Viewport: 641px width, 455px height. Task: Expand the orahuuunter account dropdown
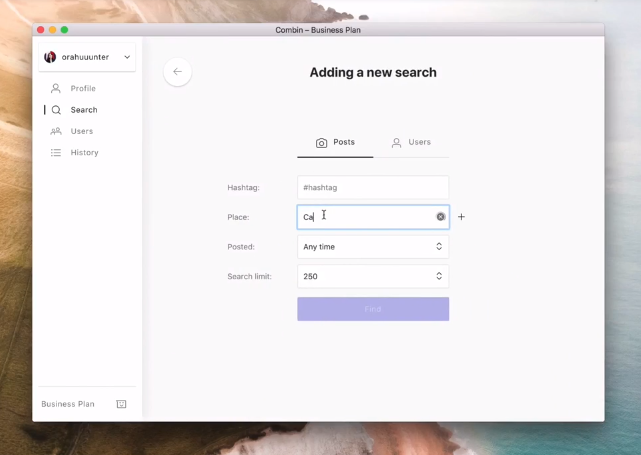[127, 58]
